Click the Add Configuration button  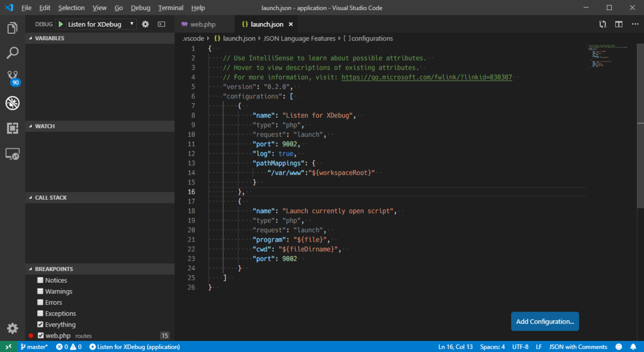(x=545, y=321)
